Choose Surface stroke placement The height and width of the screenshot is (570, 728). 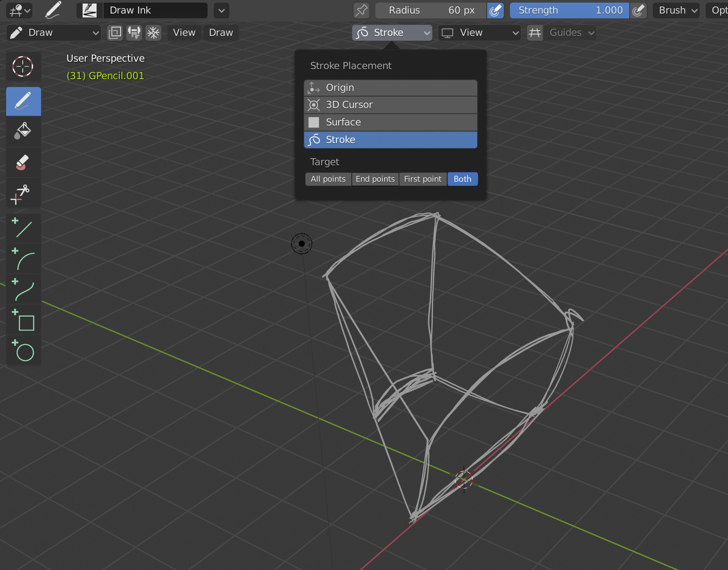click(x=391, y=122)
